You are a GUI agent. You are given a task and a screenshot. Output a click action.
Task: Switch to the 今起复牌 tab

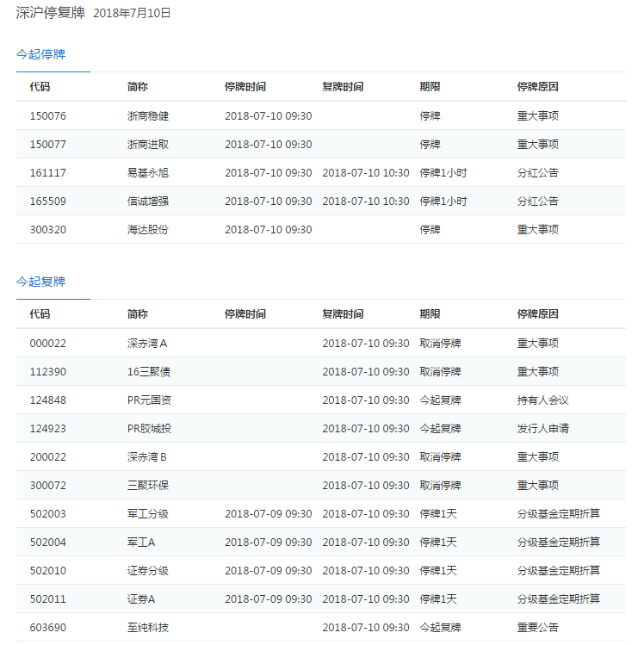click(x=40, y=282)
